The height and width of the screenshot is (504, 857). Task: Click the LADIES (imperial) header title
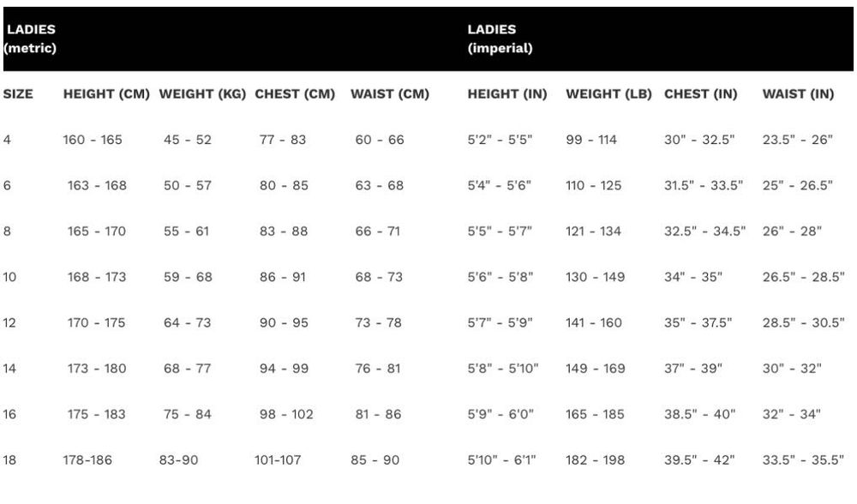(x=500, y=39)
